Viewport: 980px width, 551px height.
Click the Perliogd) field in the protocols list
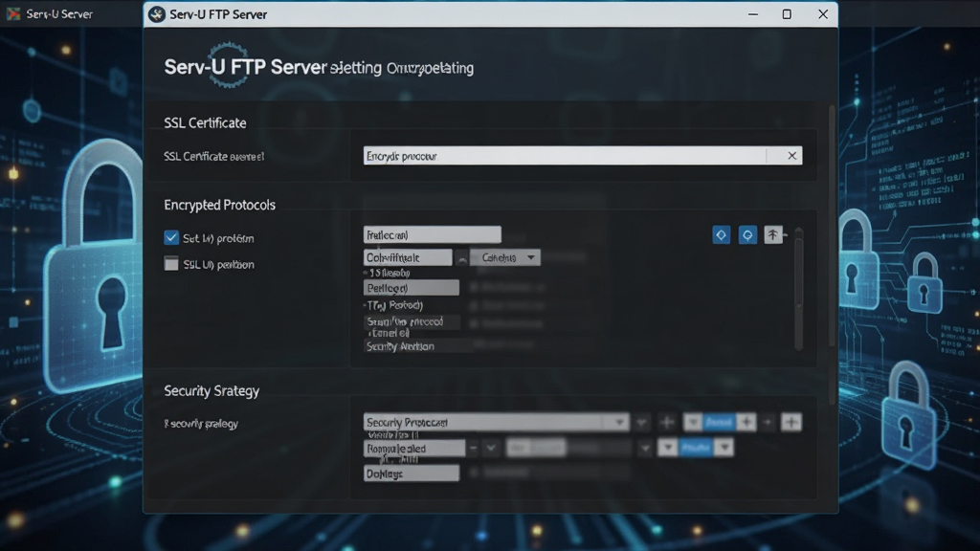pyautogui.click(x=412, y=287)
